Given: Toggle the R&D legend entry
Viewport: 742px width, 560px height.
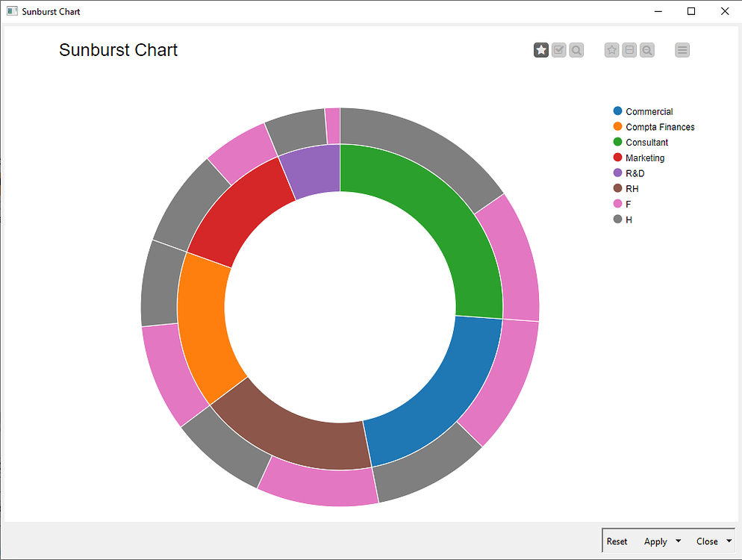Looking at the screenshot, I should click(635, 173).
